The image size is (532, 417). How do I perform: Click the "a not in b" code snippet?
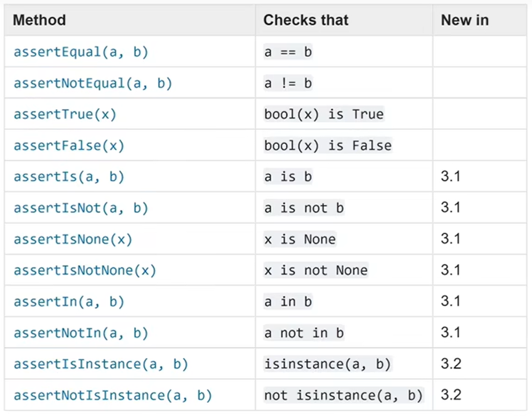click(x=304, y=333)
